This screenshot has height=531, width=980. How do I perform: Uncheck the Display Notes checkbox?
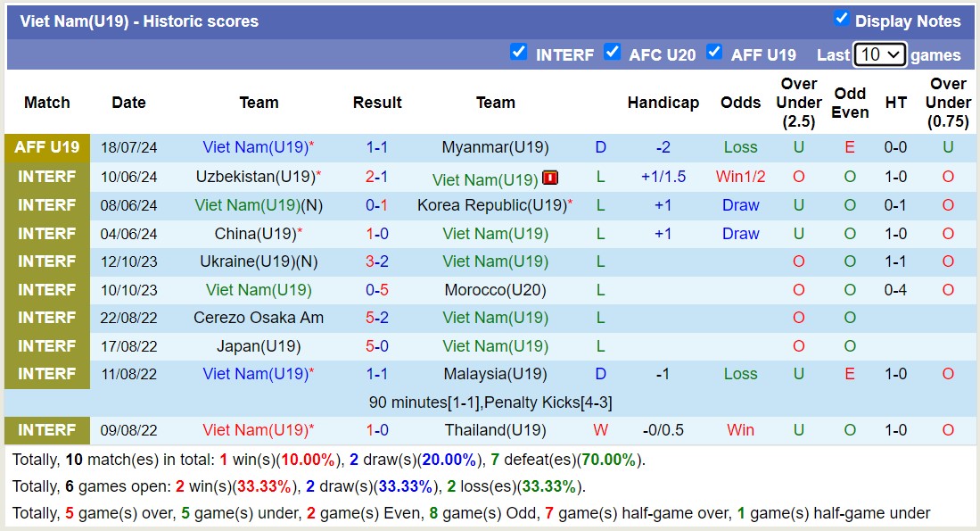click(841, 19)
